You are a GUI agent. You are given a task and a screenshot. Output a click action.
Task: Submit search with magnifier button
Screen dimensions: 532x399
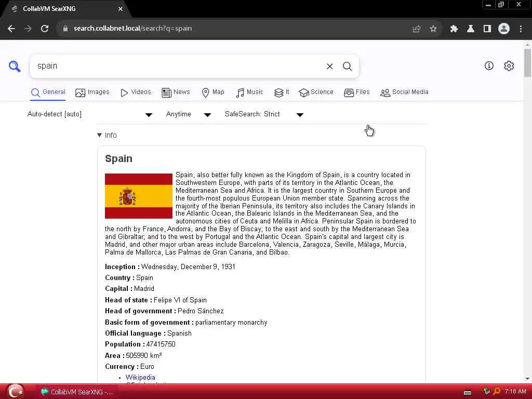347,66
